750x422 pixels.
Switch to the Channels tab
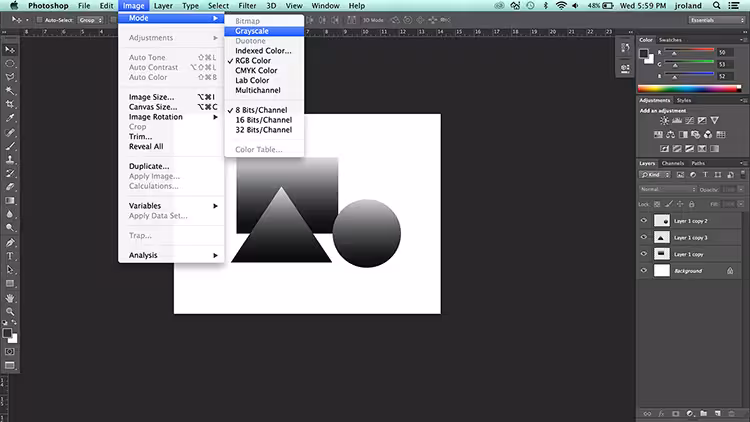coord(673,163)
